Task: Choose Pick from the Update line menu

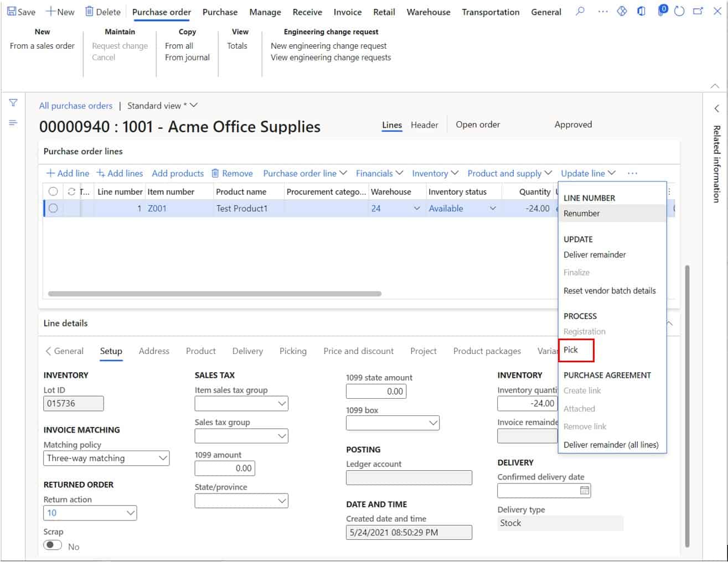Action: 571,350
